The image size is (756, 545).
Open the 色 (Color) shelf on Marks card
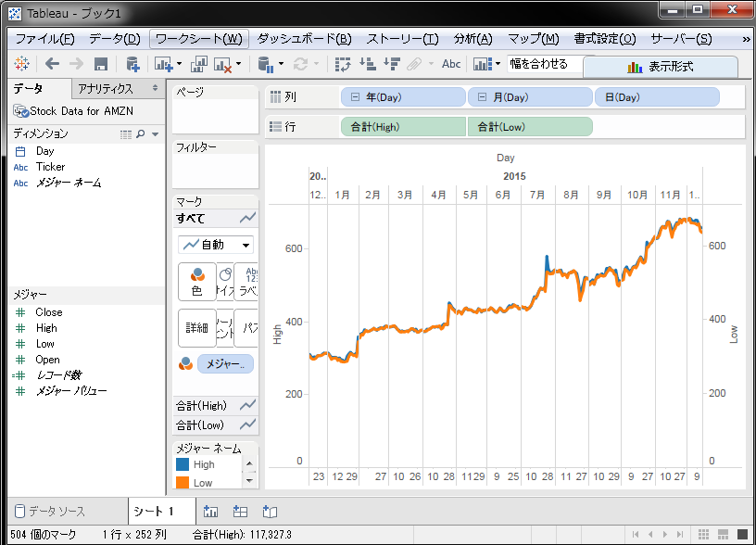pyautogui.click(x=196, y=284)
